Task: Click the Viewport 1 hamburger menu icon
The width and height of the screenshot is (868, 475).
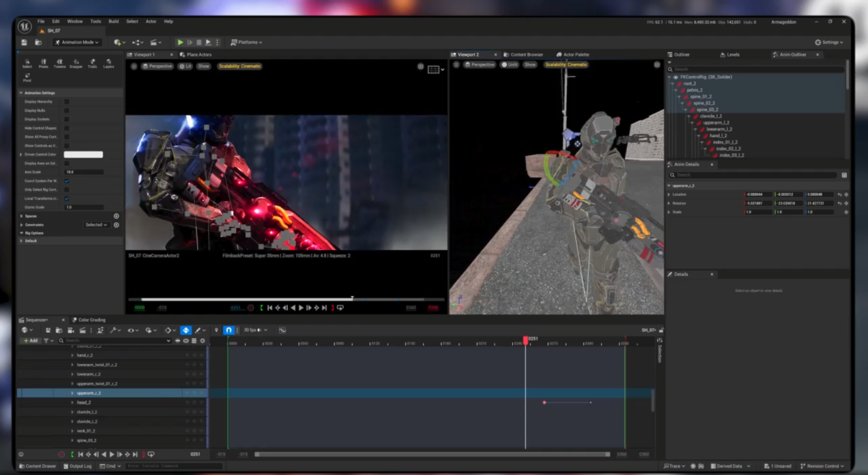Action: [134, 66]
